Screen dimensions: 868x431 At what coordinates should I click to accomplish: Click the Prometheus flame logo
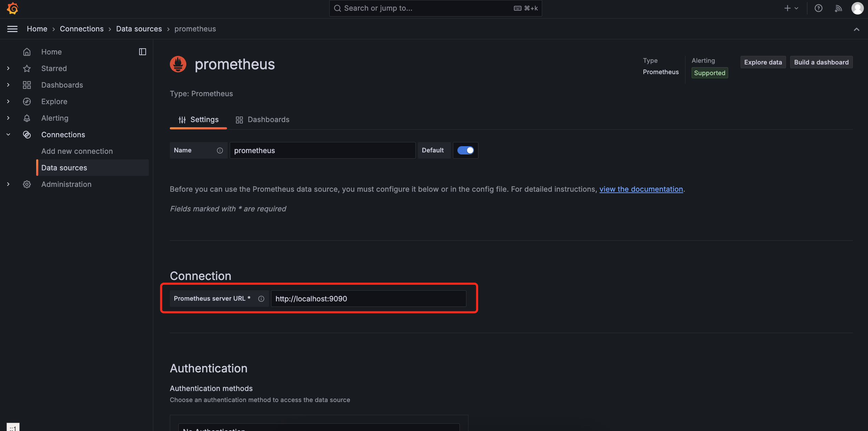pos(178,64)
